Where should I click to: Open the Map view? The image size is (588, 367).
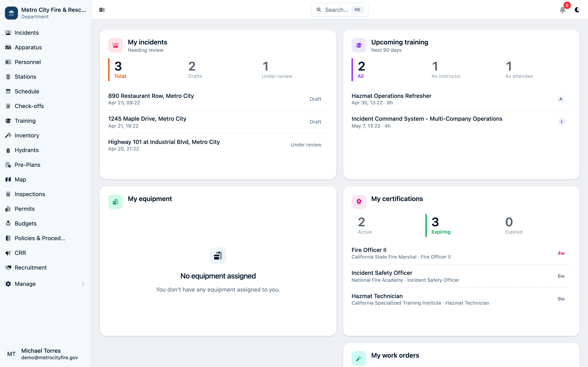(20, 179)
